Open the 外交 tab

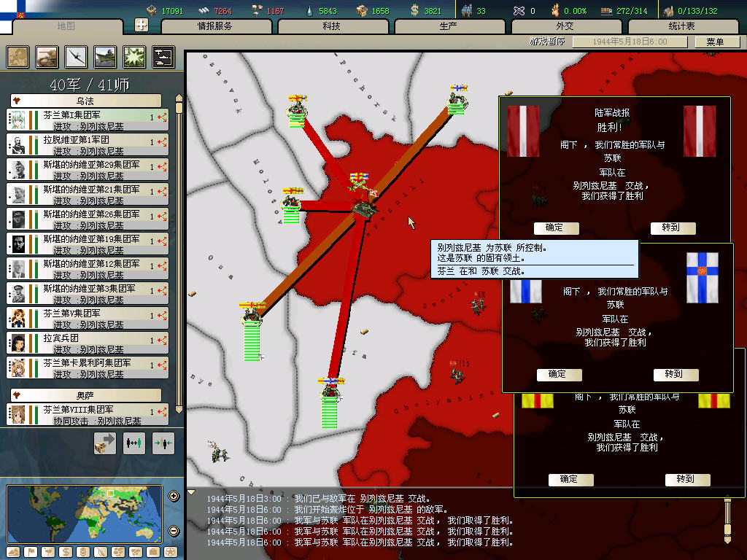[565, 26]
